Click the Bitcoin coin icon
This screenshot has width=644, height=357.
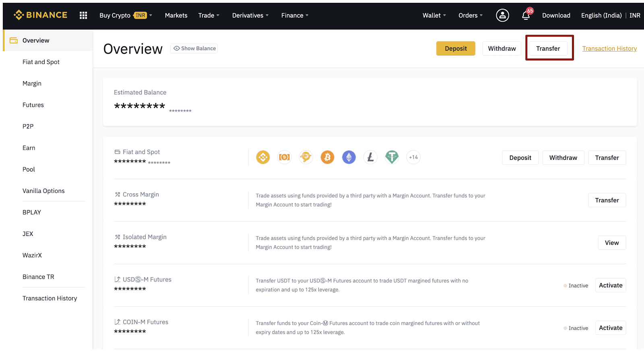(327, 157)
